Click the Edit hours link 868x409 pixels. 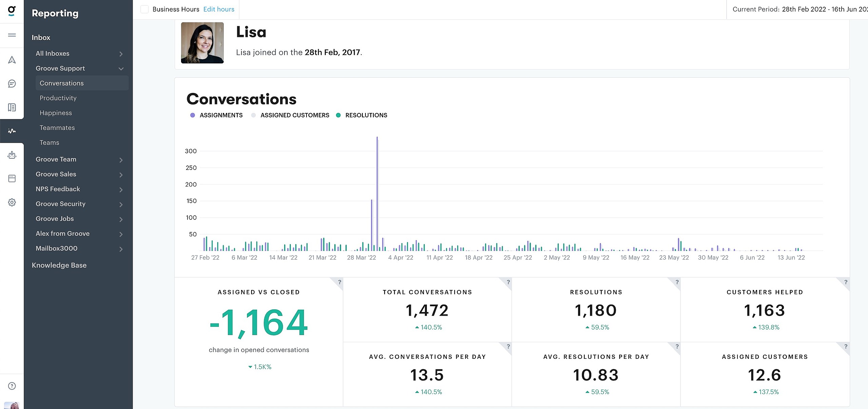pyautogui.click(x=219, y=9)
